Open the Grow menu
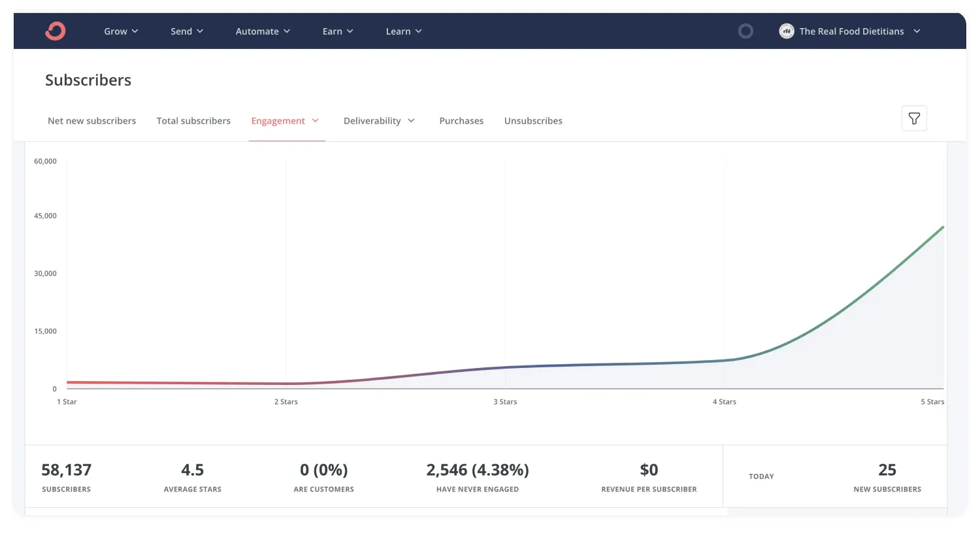This screenshot has height=534, width=980. click(x=121, y=31)
